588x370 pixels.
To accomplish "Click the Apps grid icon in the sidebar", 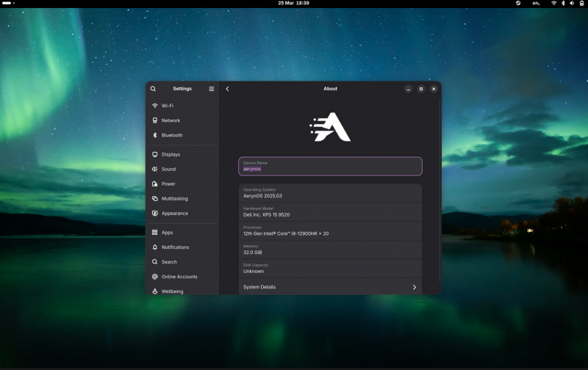I will 155,232.
